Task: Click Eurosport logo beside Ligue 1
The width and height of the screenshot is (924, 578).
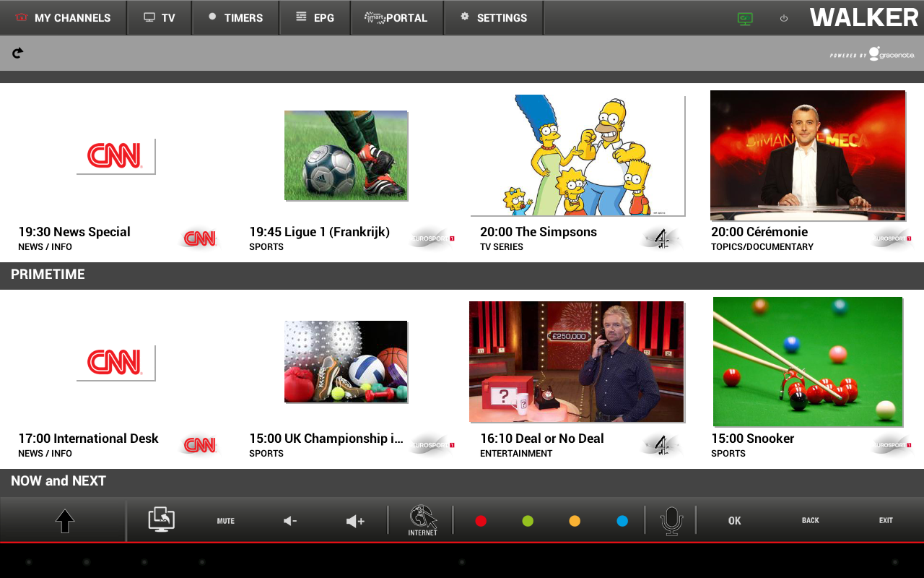Action: [x=432, y=238]
